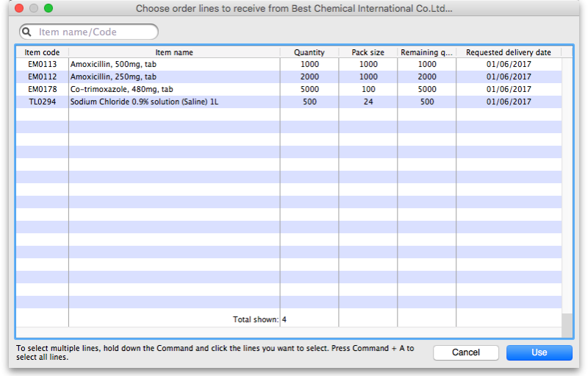Click the green zoom window button
Viewport: 588px width, 376px height.
pyautogui.click(x=49, y=8)
